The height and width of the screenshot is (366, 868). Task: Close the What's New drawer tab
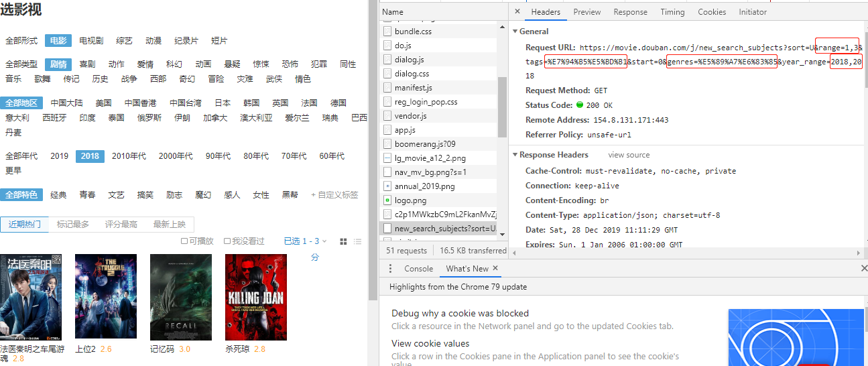click(x=495, y=268)
